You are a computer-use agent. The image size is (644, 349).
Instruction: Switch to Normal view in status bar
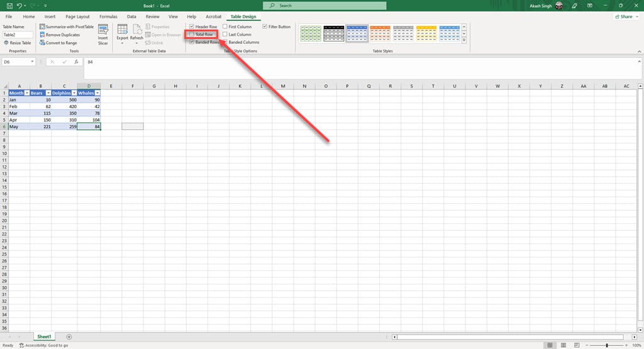coord(550,345)
